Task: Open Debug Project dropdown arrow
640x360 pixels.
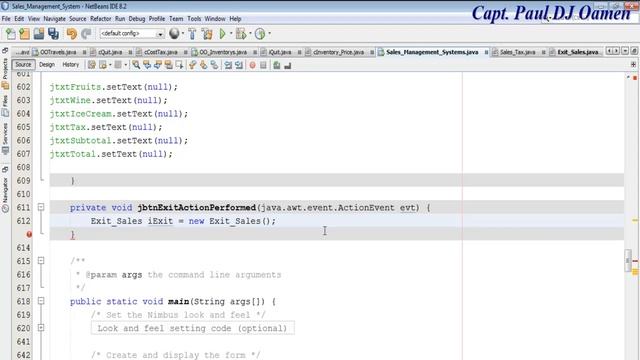Action: 250,34
